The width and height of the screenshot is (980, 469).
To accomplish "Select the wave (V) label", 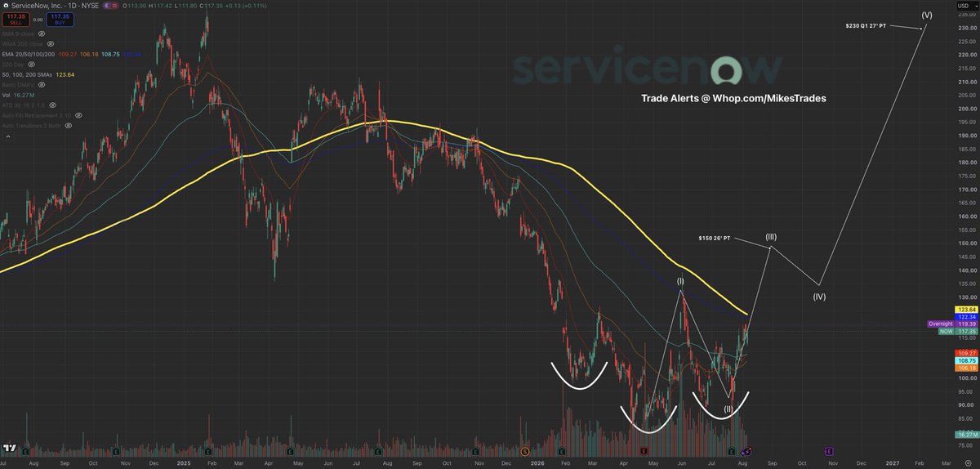I will pos(927,16).
